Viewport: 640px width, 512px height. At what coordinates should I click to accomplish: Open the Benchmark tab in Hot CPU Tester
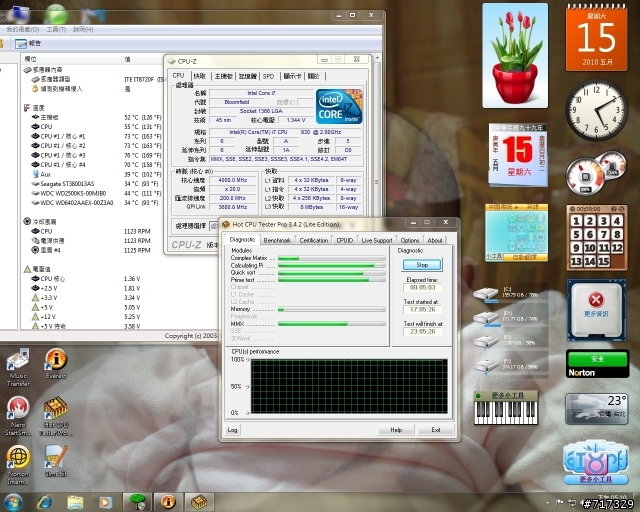click(x=278, y=240)
